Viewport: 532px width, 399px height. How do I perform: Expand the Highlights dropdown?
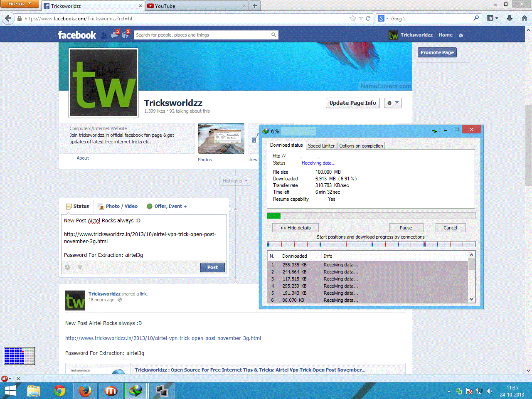coord(235,181)
